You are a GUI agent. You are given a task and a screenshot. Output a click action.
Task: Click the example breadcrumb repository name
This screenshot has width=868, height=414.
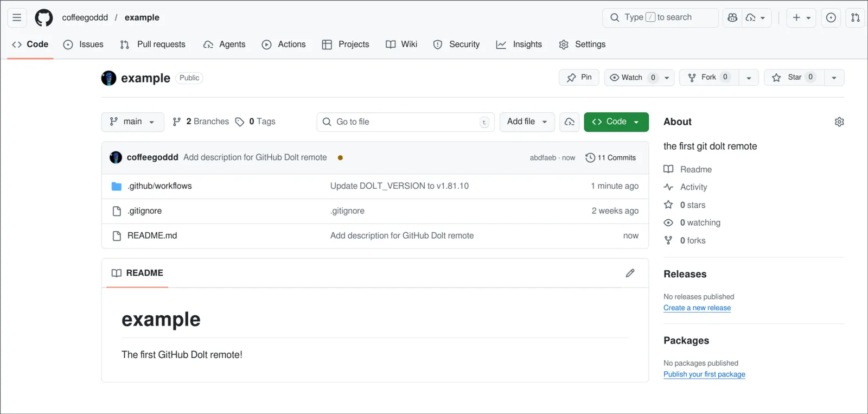142,17
